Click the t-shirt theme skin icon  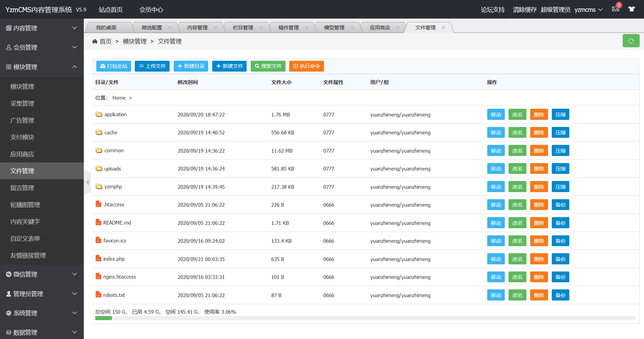(x=631, y=9)
